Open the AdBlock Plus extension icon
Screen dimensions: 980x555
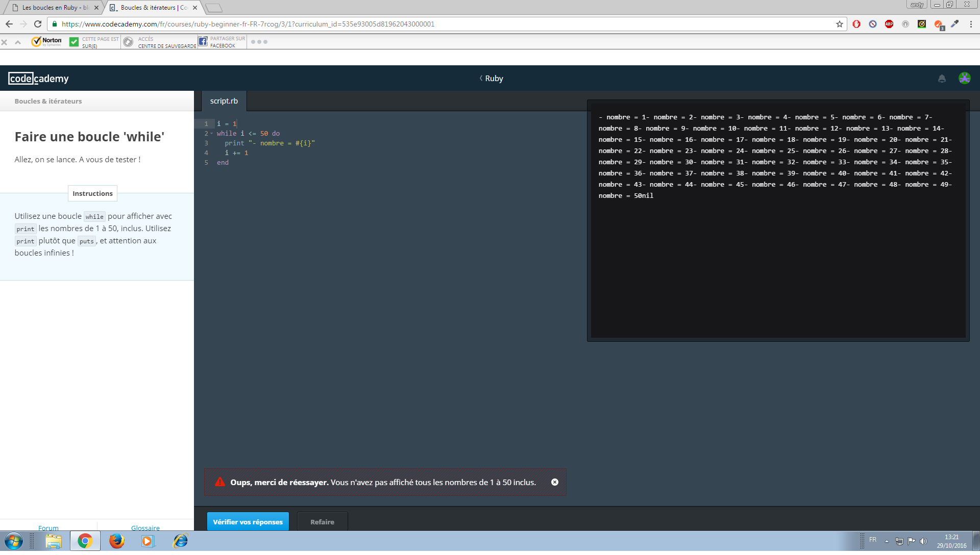tap(889, 24)
